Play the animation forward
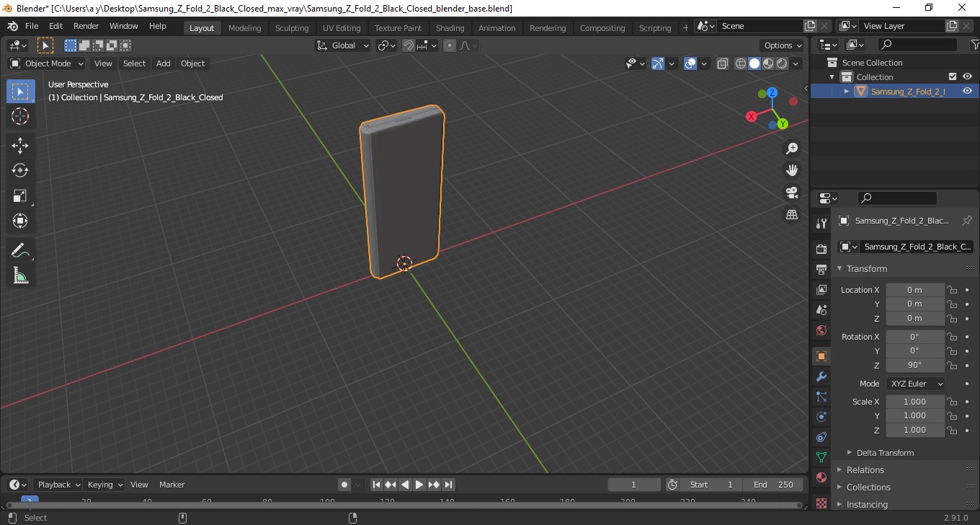 [x=419, y=485]
